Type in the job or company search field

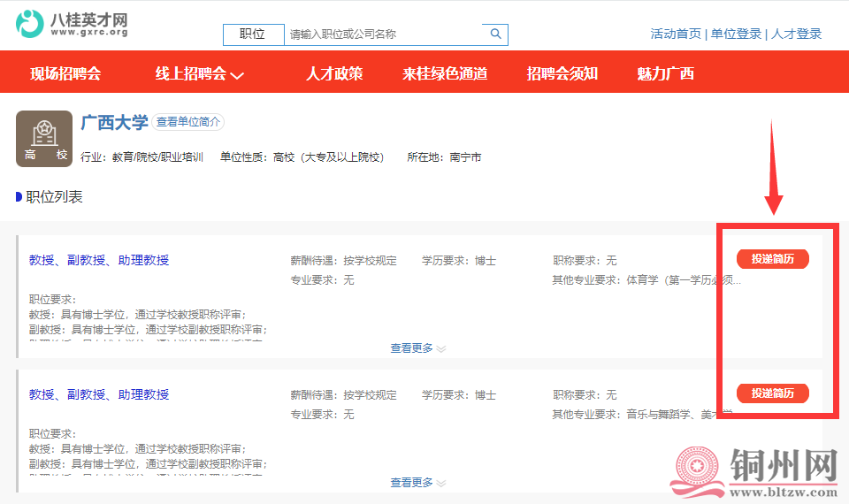tap(385, 34)
